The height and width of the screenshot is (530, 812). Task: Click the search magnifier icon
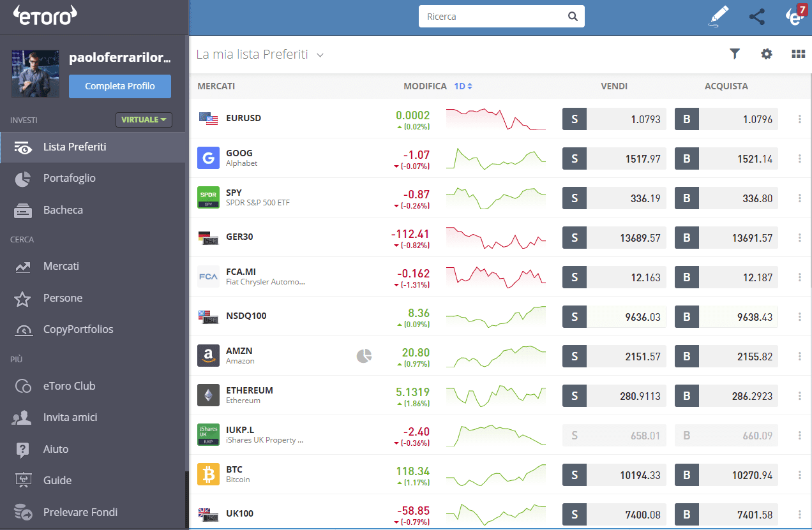point(573,17)
